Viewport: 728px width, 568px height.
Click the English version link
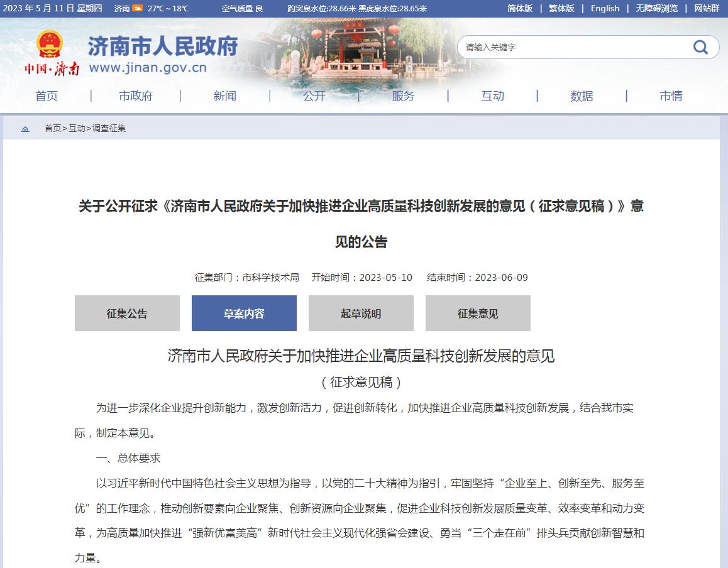(605, 9)
